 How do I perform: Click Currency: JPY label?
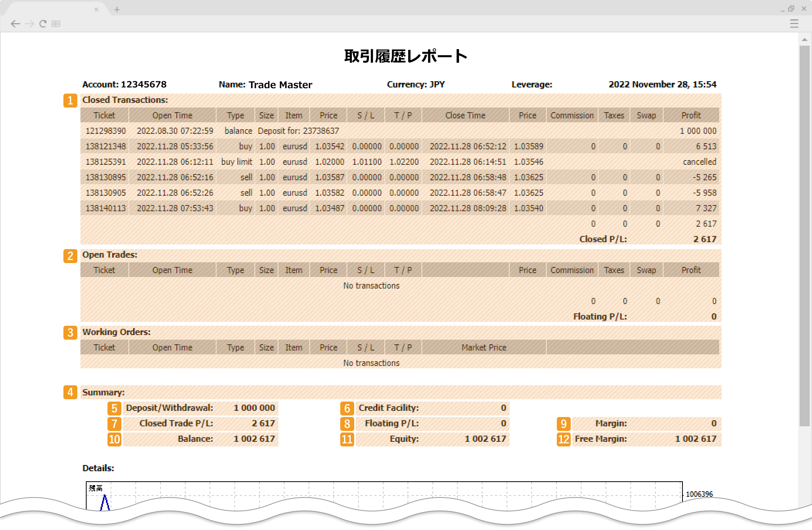coord(416,84)
